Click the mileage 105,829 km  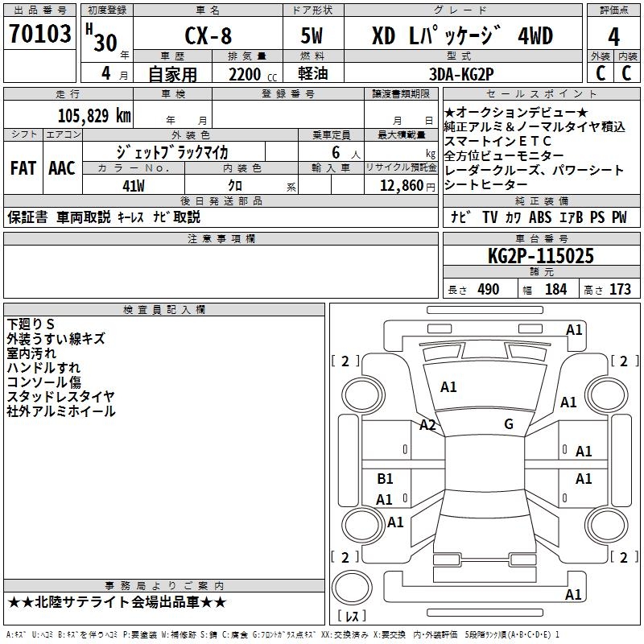pyautogui.click(x=94, y=116)
